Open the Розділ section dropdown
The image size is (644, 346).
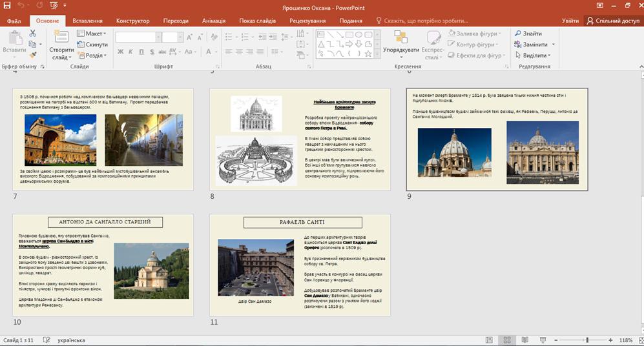tap(92, 55)
